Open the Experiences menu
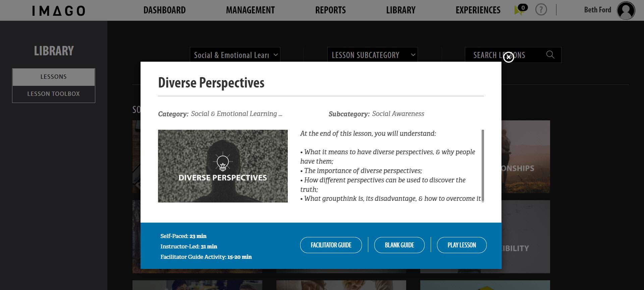 point(478,10)
